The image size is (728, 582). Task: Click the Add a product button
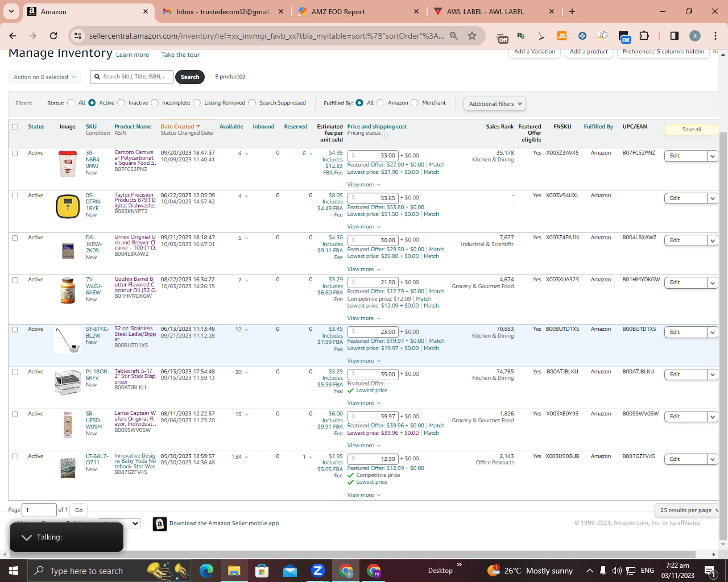(x=589, y=52)
